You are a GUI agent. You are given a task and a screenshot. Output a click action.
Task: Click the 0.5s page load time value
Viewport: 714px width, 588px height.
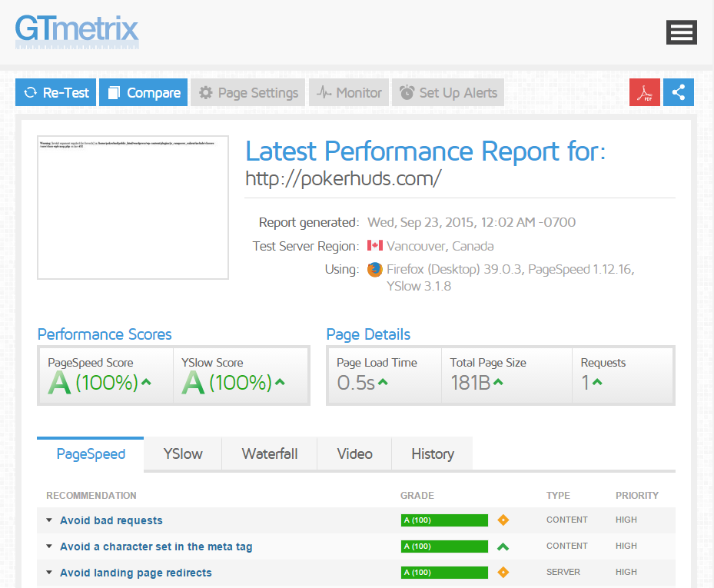356,383
